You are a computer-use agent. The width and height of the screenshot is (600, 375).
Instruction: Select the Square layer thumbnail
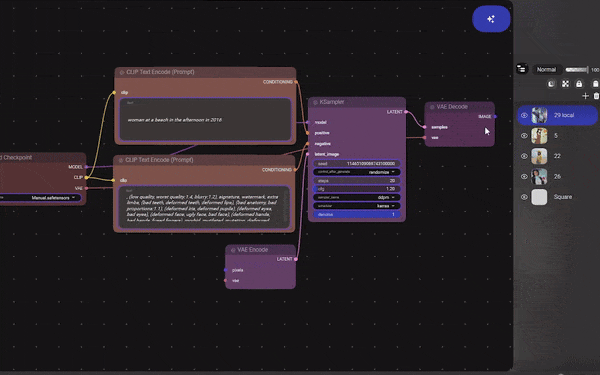(x=539, y=197)
